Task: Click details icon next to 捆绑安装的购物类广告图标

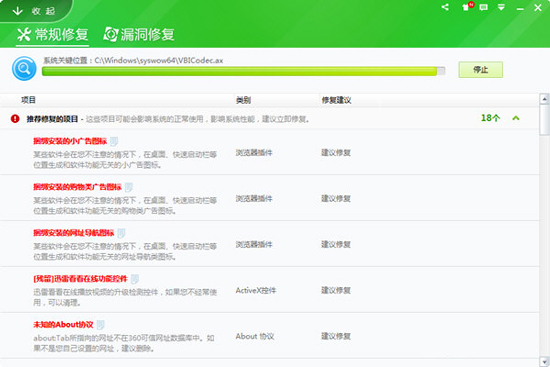Action: coord(128,187)
